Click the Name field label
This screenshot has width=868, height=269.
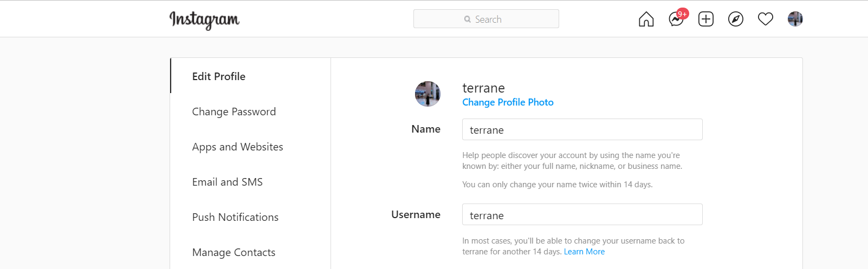426,129
